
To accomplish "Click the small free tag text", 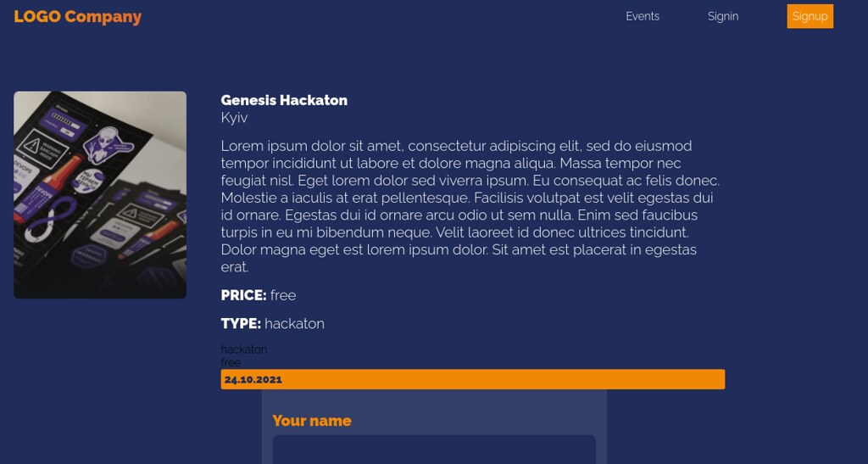I will coord(231,363).
